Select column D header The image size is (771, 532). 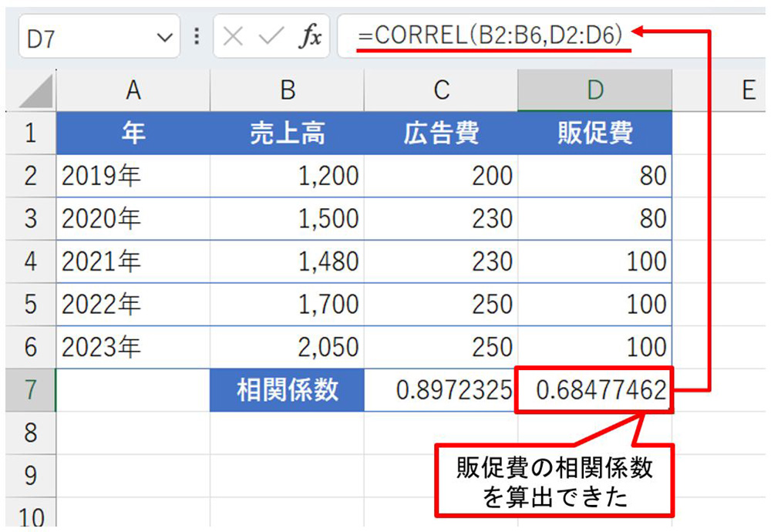595,90
